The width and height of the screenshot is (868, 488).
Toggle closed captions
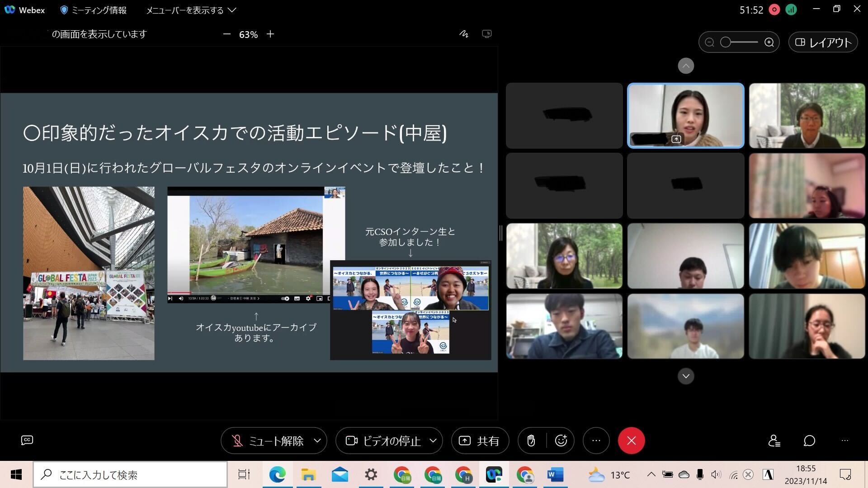tap(27, 440)
